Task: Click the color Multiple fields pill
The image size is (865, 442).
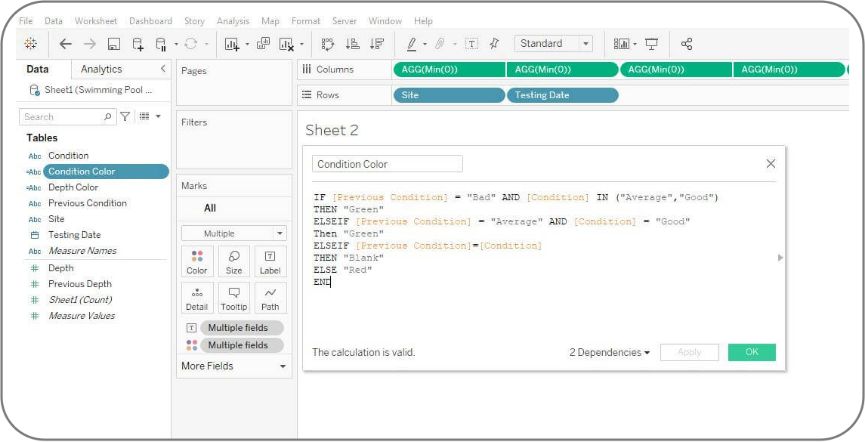Action: 242,345
